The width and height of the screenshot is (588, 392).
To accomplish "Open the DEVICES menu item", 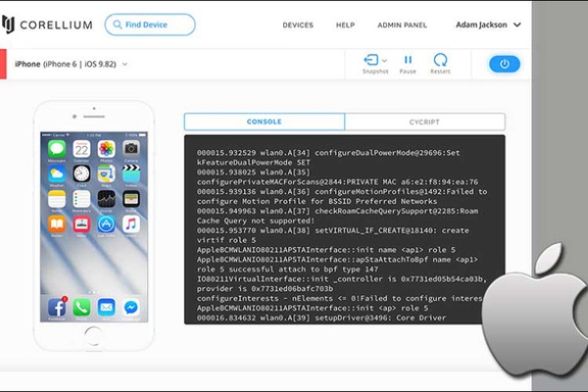I will pos(298,25).
